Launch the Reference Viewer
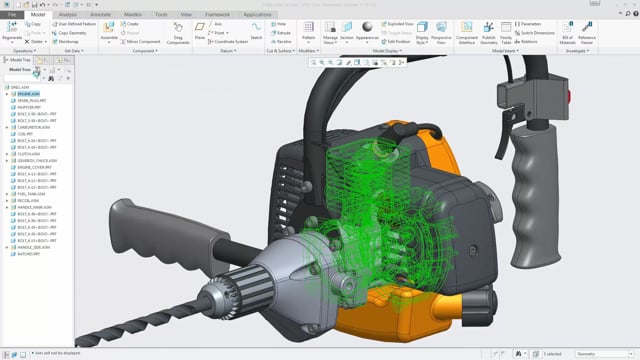Image resolution: width=640 pixels, height=360 pixels. coord(587,33)
